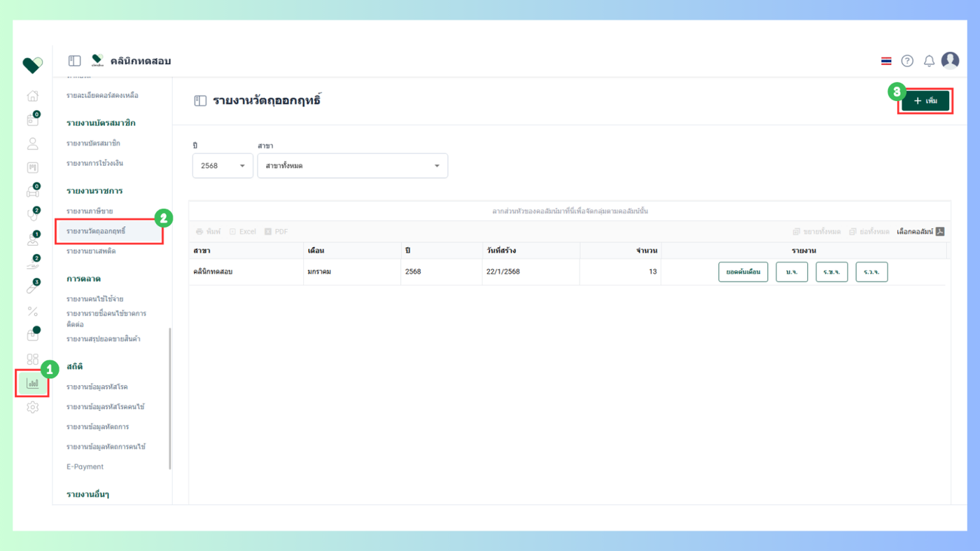Viewport: 980px width, 551px height.
Task: Open notifications with the bell icon
Action: coord(929,61)
